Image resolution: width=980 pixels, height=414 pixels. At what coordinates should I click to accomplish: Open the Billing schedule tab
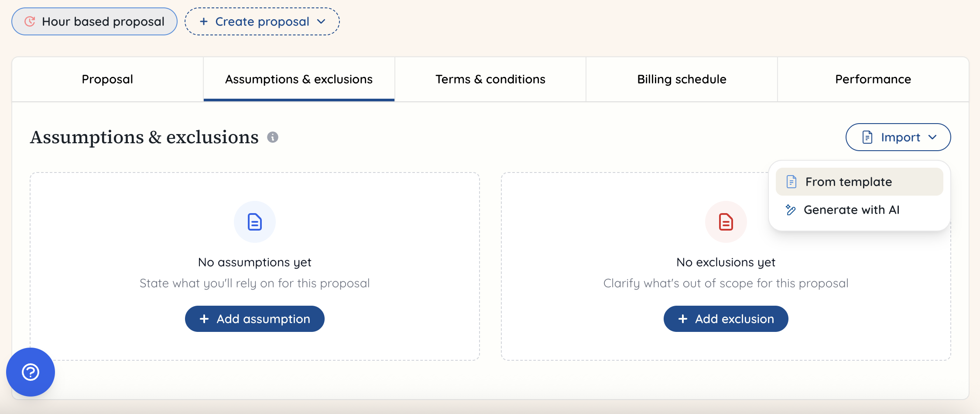tap(682, 79)
